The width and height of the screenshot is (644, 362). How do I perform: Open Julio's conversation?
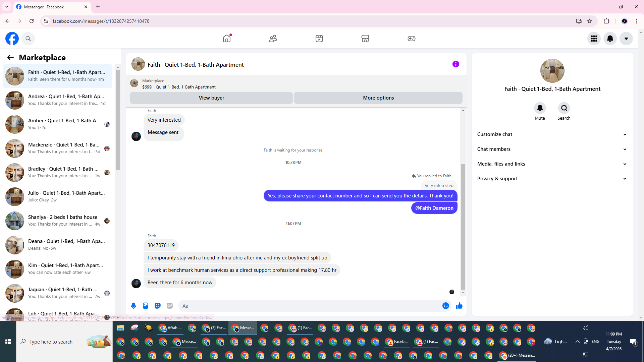(x=57, y=197)
